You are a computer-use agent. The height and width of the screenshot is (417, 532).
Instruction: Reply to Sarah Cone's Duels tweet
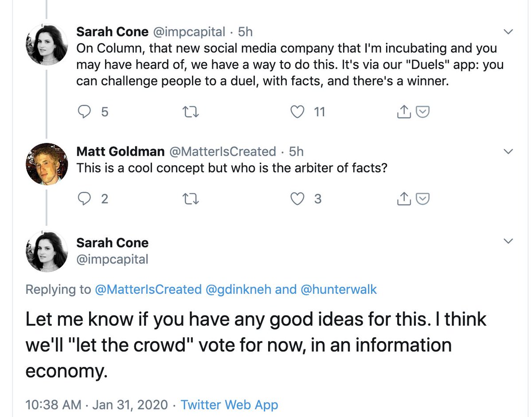85,112
